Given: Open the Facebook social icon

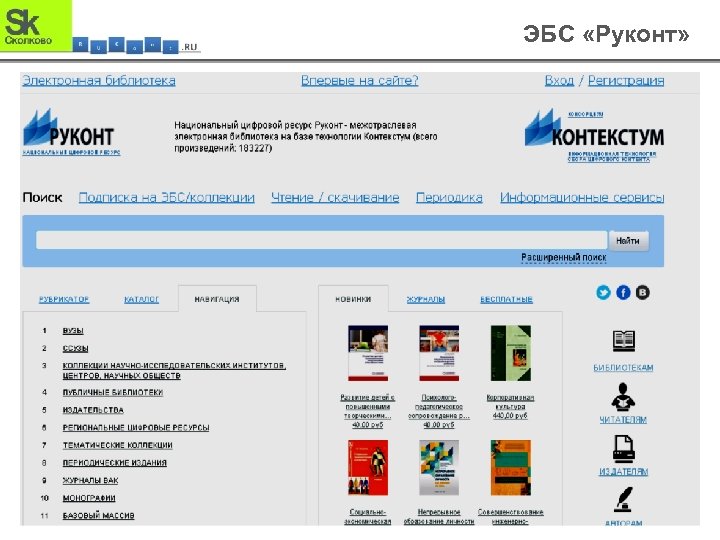Looking at the screenshot, I should 623,292.
